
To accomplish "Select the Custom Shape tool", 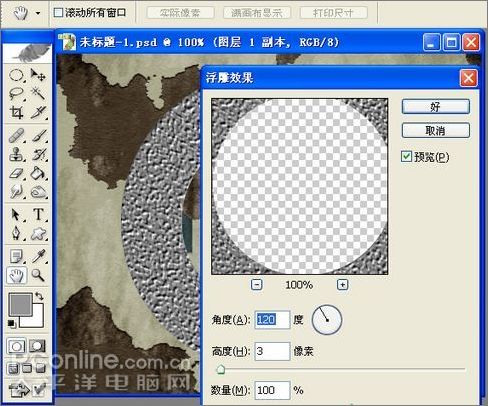I will 38,234.
